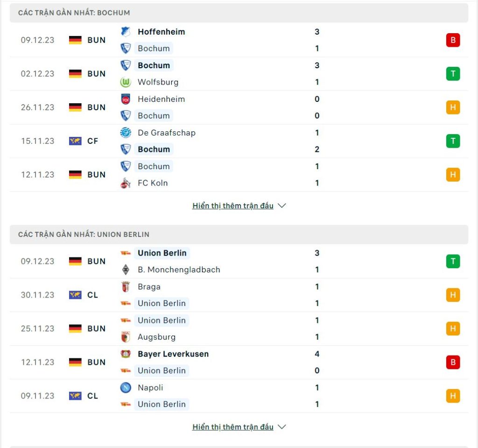
Task: Click red B badge for Hoffenheim match
Action: [x=453, y=40]
